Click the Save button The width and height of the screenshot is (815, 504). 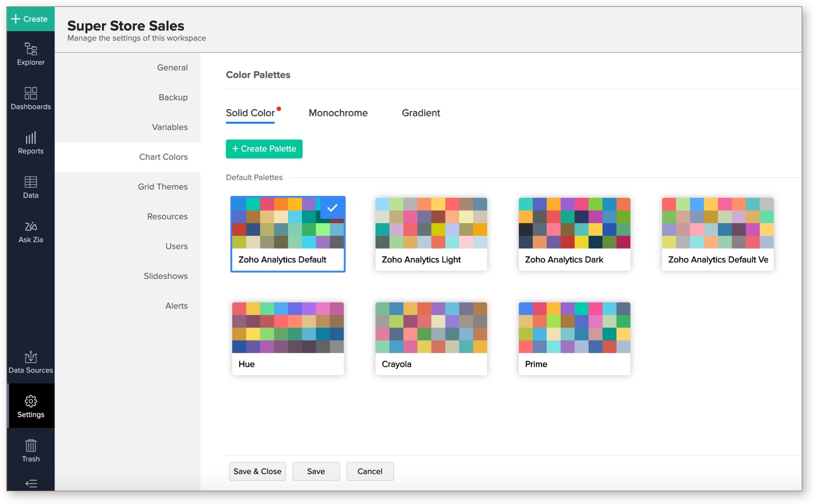[316, 471]
